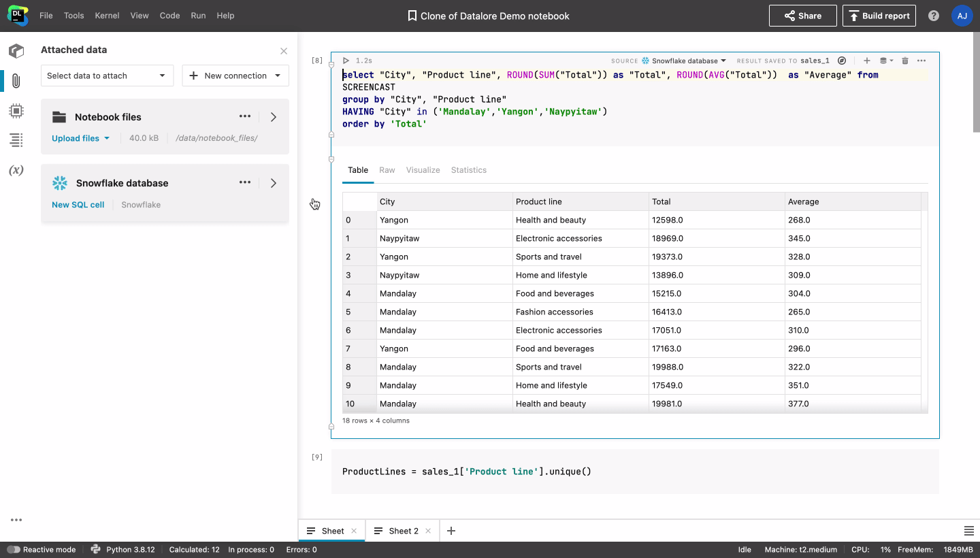The height and width of the screenshot is (558, 980).
Task: Open the New connection dropdown
Action: (x=235, y=76)
